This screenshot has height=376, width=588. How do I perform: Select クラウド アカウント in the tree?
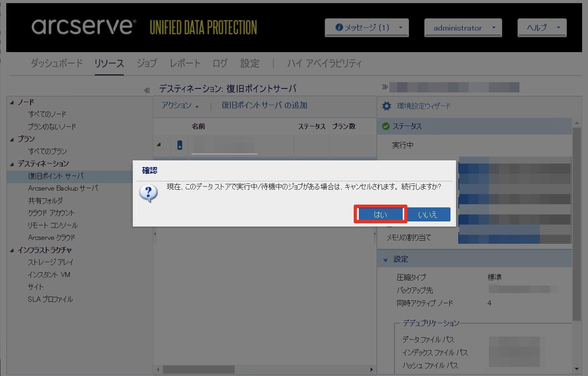click(51, 213)
